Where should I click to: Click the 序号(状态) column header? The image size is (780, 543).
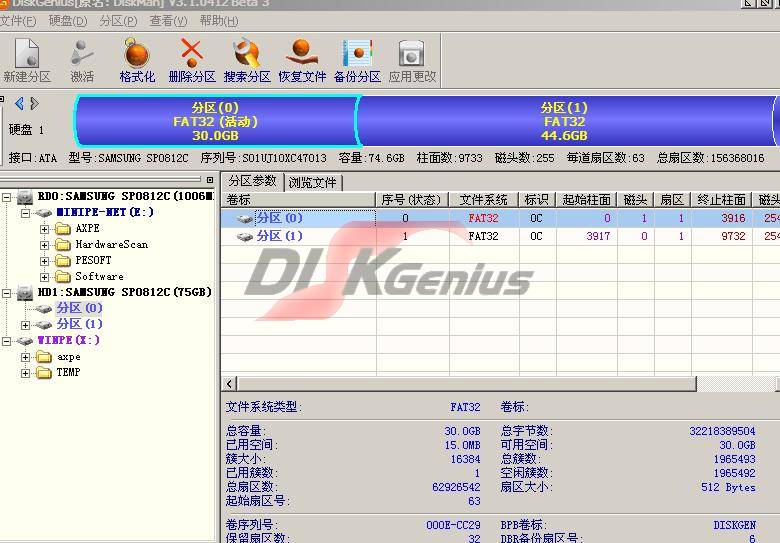tap(411, 200)
